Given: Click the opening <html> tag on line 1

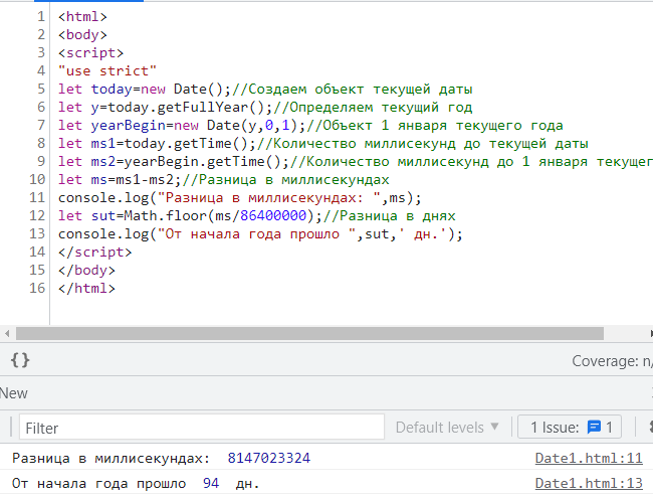Looking at the screenshot, I should point(82,17).
